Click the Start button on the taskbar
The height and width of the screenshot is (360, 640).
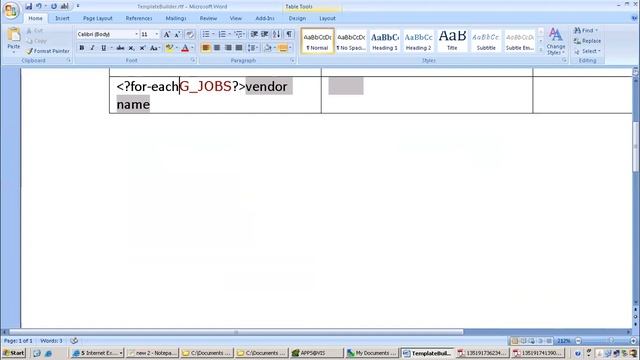pos(13,353)
